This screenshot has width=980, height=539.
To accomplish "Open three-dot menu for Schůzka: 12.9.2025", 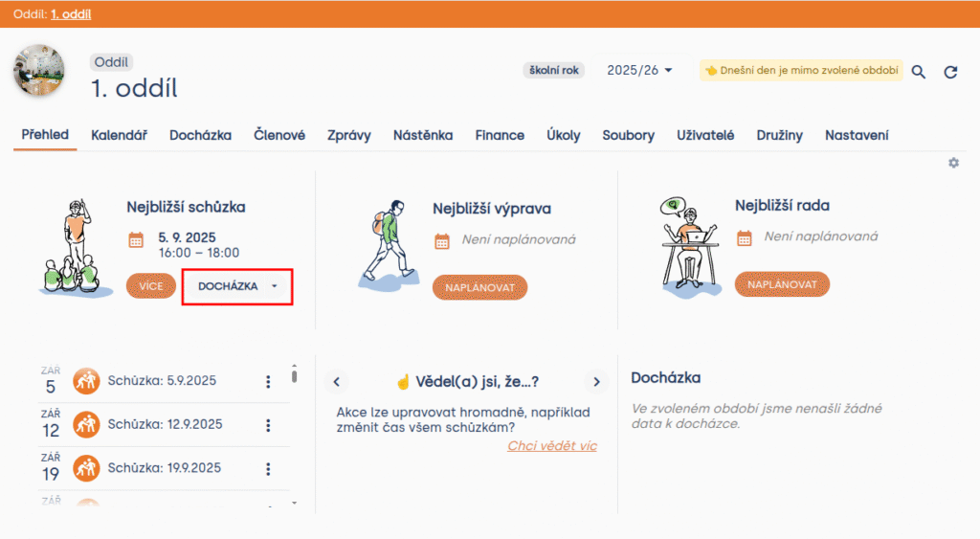I will (268, 425).
